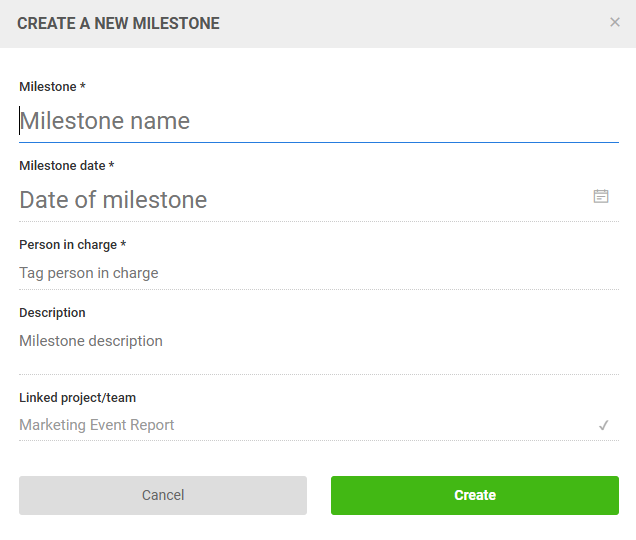This screenshot has width=636, height=540.
Task: Click the Date of milestone field
Action: pyautogui.click(x=300, y=200)
